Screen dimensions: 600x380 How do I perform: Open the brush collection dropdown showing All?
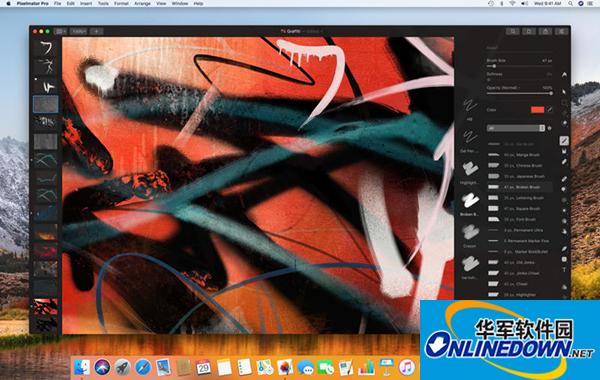[515, 128]
